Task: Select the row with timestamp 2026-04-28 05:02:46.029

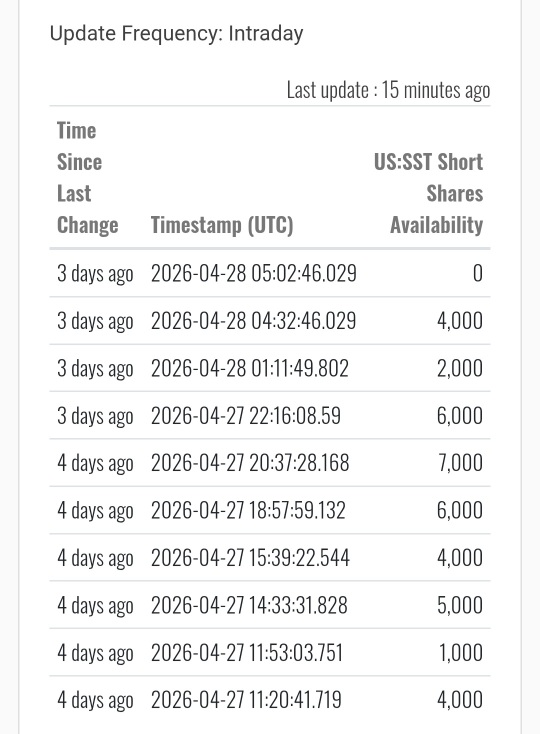Action: 270,273
